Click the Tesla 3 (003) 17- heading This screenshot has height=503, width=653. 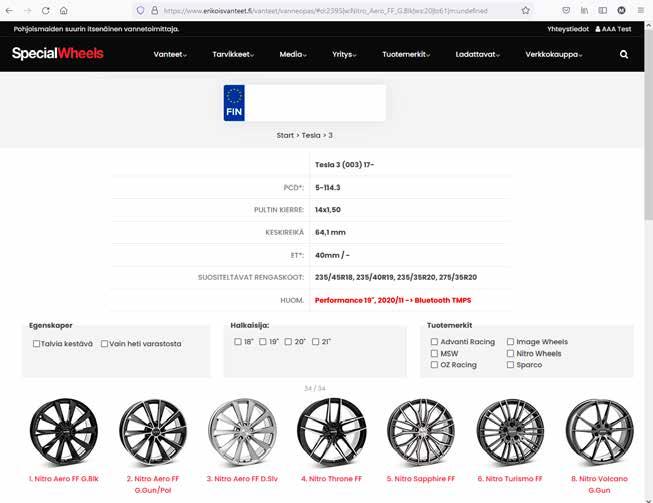(344, 164)
